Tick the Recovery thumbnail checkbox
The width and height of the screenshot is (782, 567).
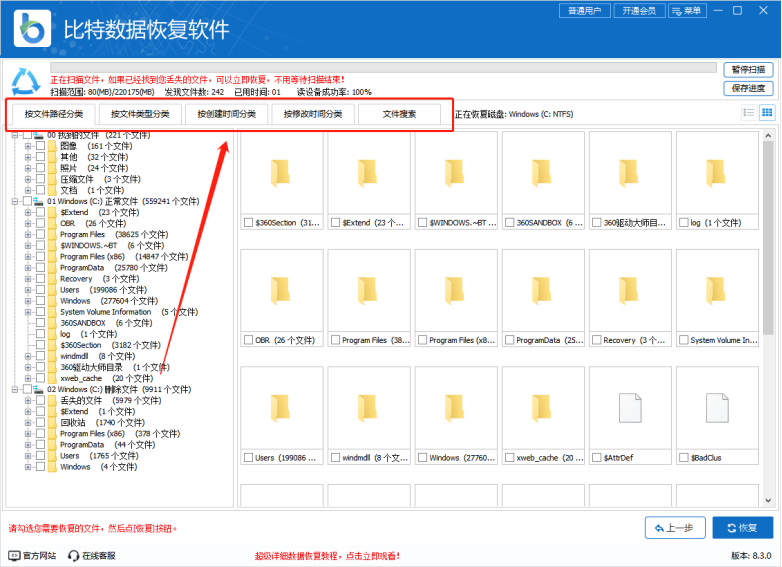(596, 340)
